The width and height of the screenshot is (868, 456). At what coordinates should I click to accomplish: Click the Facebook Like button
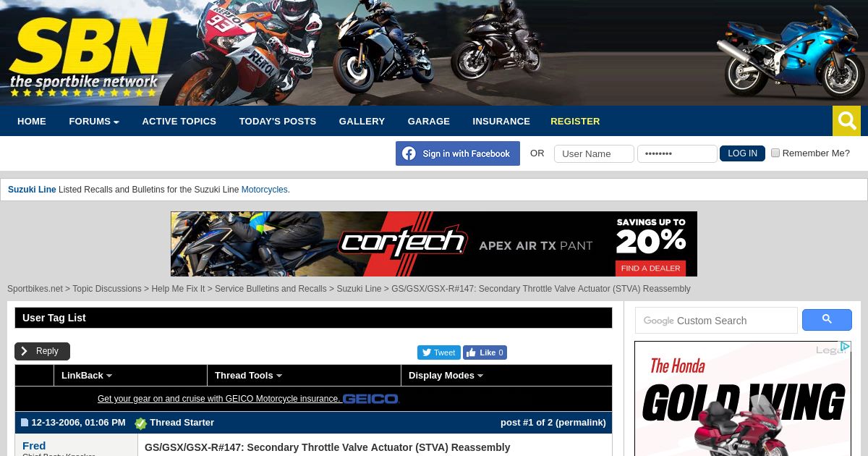coord(485,352)
